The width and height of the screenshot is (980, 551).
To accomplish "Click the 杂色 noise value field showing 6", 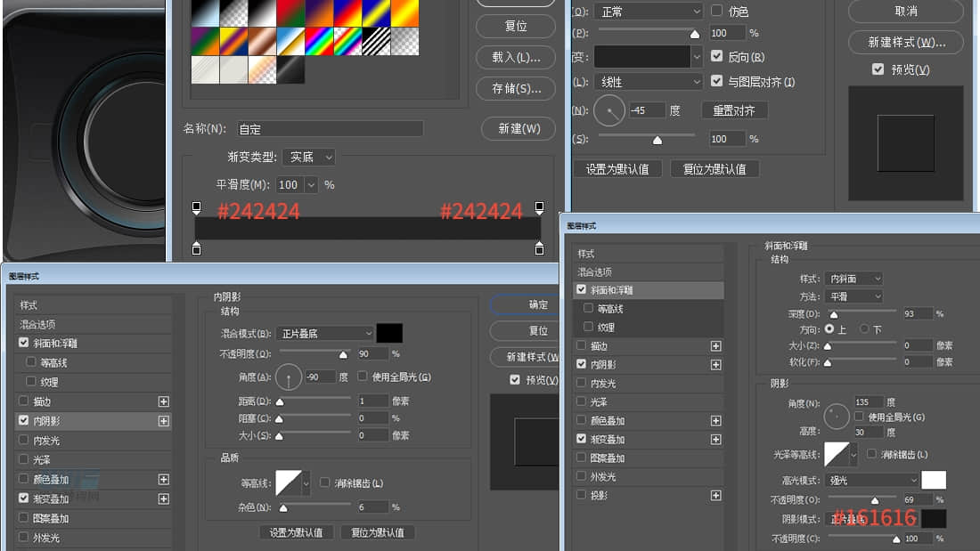I will coord(372,506).
